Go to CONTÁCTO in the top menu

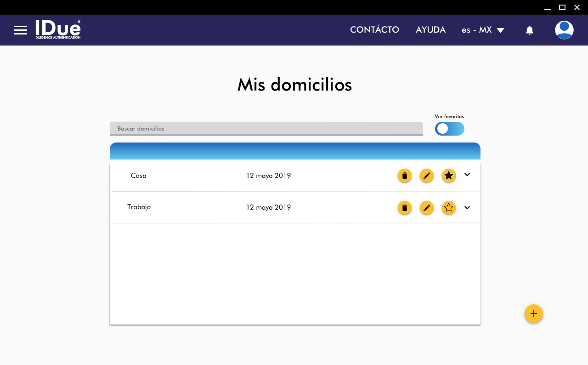click(374, 30)
